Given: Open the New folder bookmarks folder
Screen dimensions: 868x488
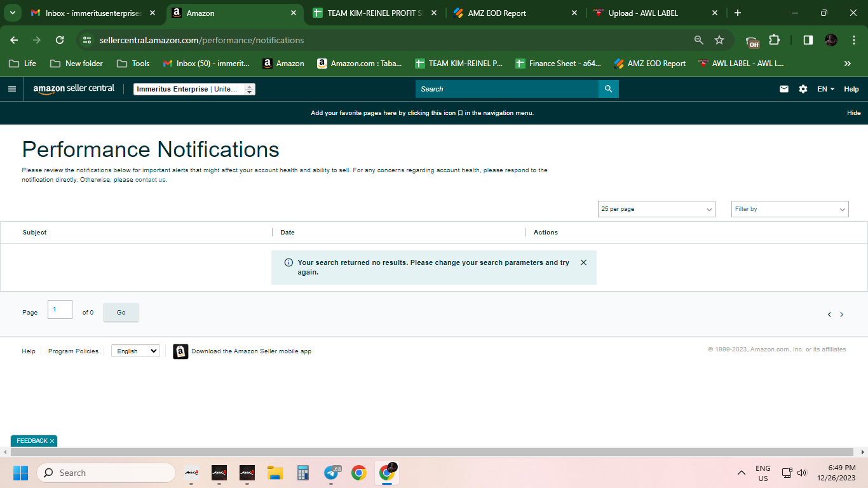Looking at the screenshot, I should tap(76, 64).
